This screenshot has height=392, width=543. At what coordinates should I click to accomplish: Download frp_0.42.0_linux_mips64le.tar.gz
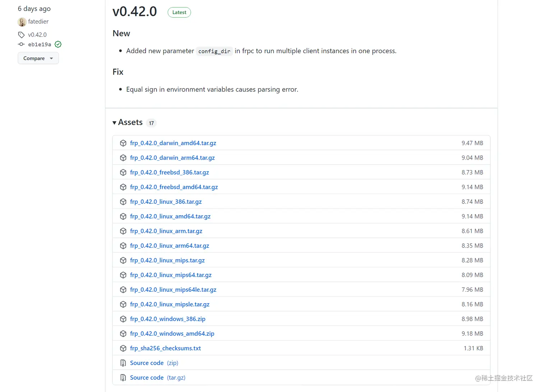173,290
